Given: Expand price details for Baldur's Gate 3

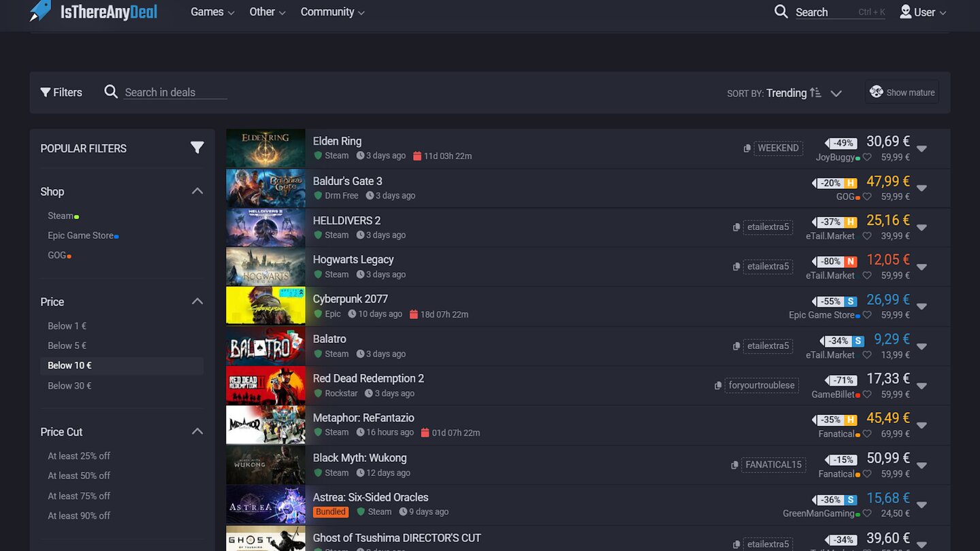Looking at the screenshot, I should pyautogui.click(x=921, y=188).
